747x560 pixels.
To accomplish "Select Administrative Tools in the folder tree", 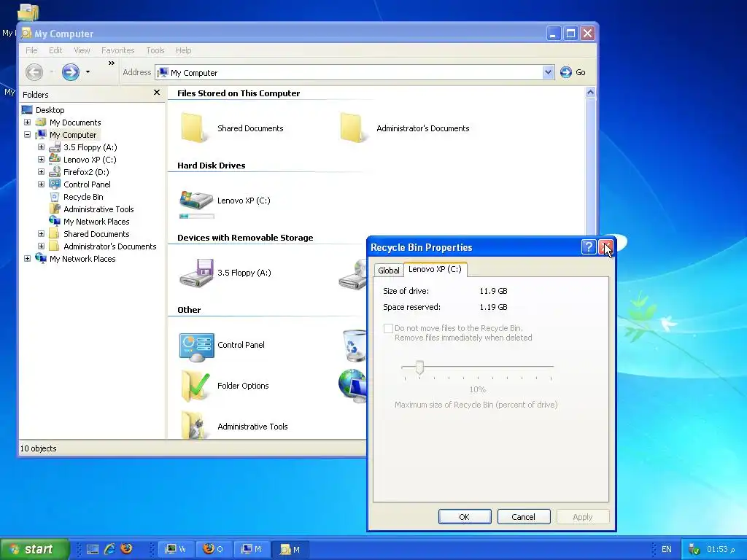I will 98,209.
